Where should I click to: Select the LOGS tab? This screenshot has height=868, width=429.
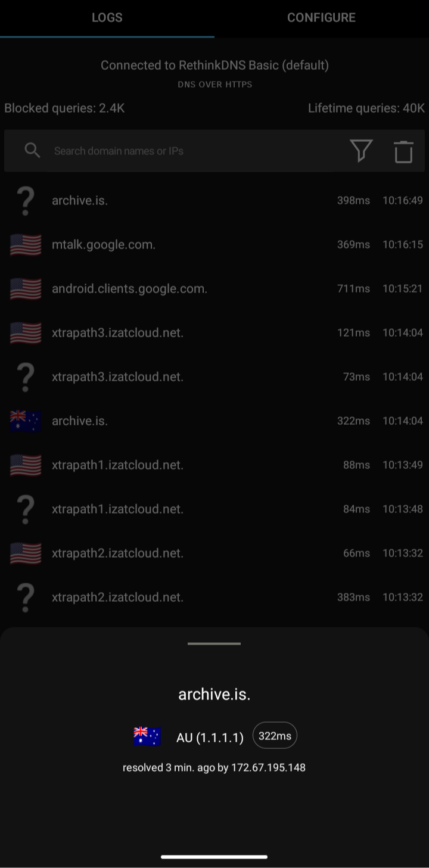pos(107,18)
